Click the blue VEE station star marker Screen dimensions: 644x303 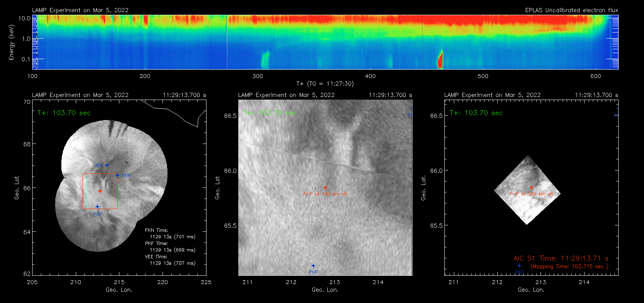tap(107, 165)
